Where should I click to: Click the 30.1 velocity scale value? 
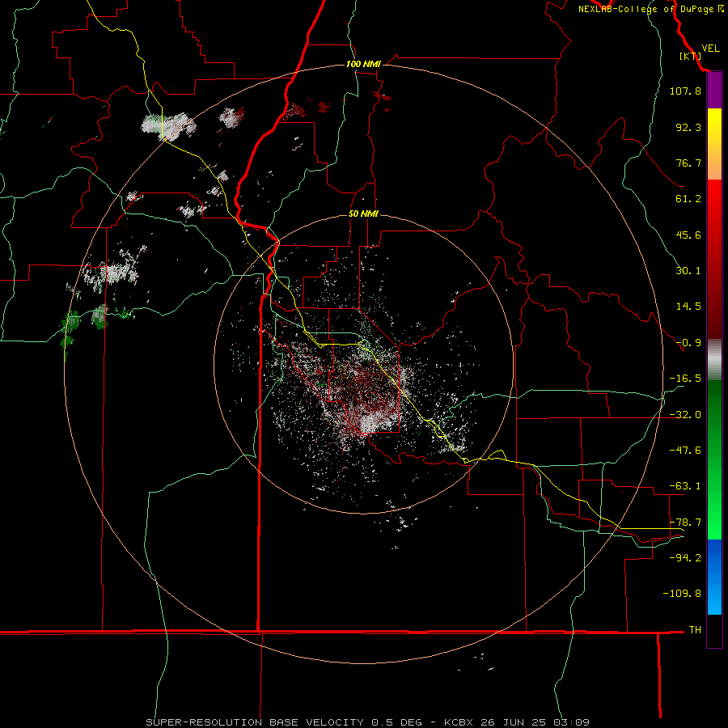coord(688,271)
